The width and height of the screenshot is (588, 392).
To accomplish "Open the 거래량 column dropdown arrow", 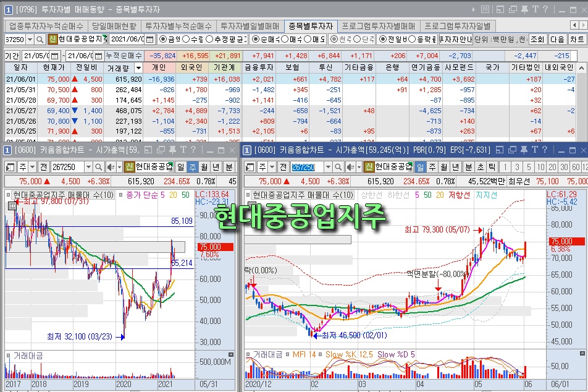I will 138,68.
